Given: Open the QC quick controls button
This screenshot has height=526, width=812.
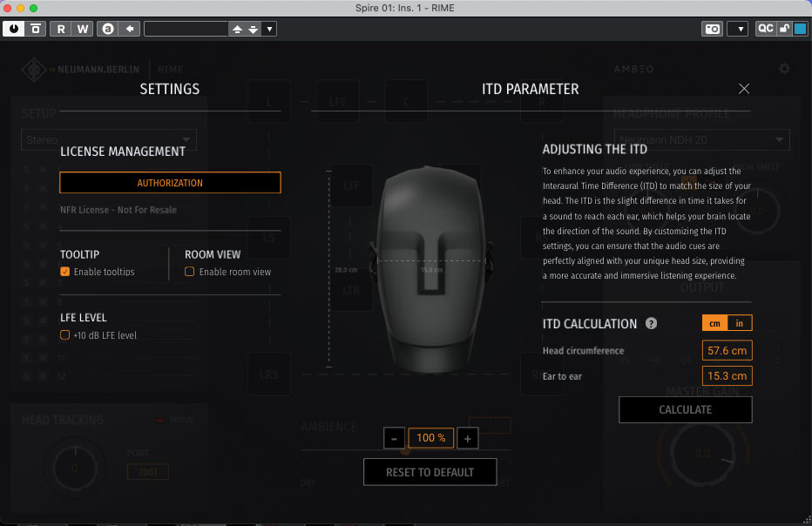Looking at the screenshot, I should pyautogui.click(x=765, y=29).
